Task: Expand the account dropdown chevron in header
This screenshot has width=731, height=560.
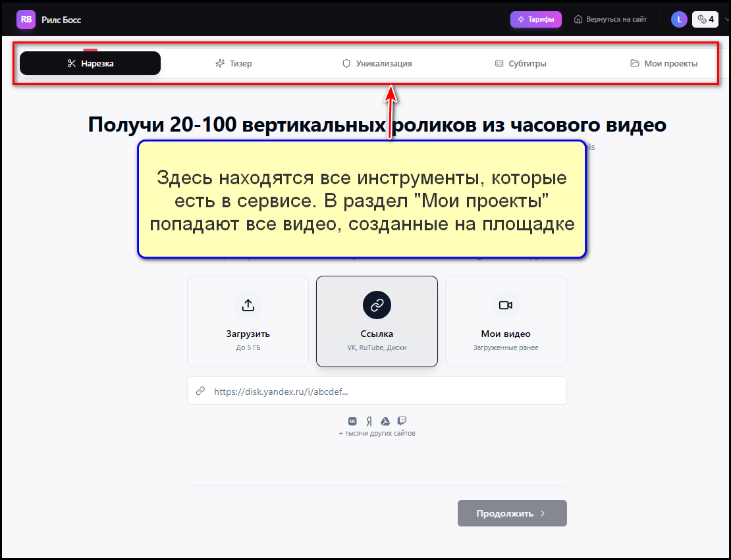Action: [726, 20]
